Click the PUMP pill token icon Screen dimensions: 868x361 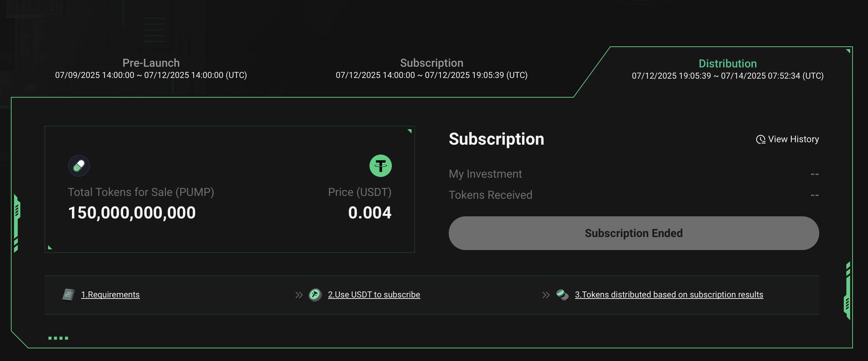pos(79,166)
